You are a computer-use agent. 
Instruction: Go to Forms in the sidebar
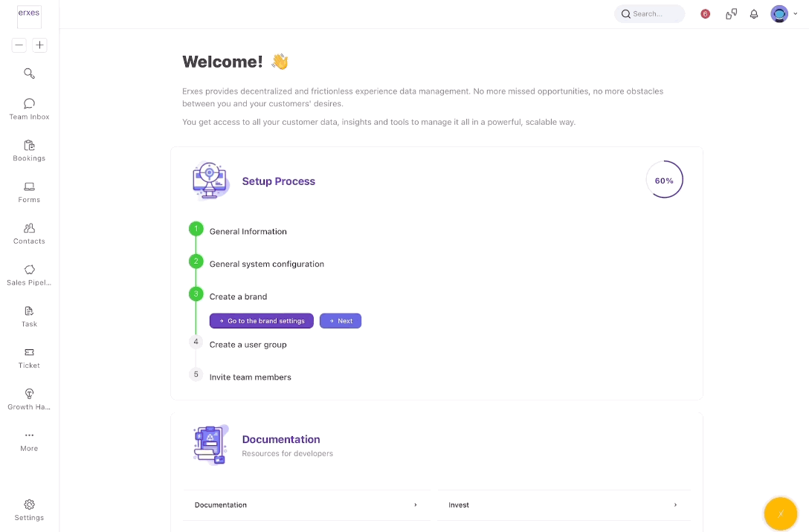tap(29, 192)
